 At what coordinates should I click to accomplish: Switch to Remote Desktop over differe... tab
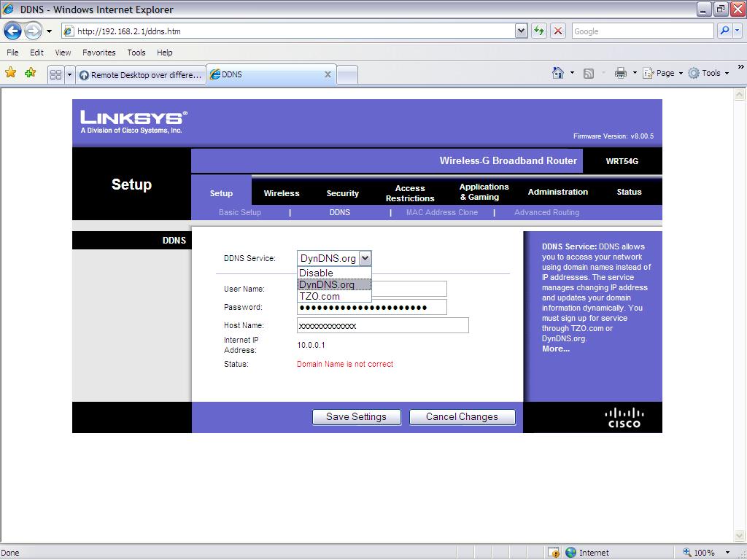(x=141, y=75)
